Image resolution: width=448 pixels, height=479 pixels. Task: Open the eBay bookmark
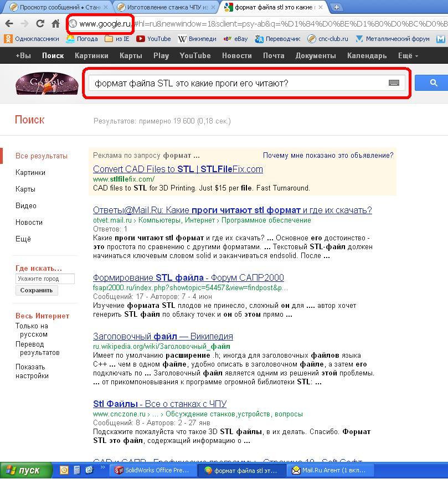click(235, 39)
